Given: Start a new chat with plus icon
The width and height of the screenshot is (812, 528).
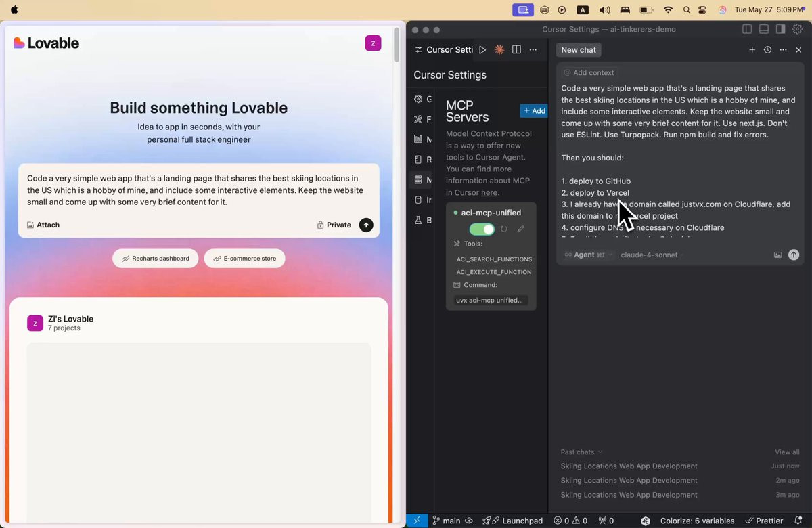Looking at the screenshot, I should [752, 50].
